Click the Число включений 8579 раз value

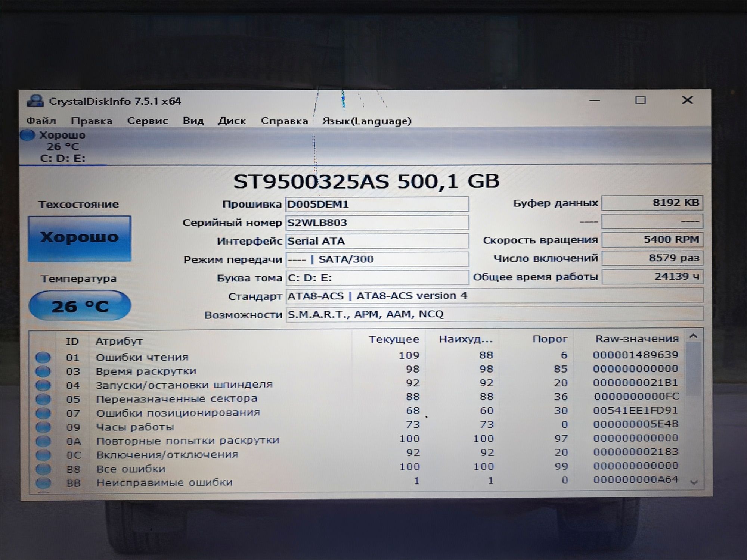[x=652, y=258]
